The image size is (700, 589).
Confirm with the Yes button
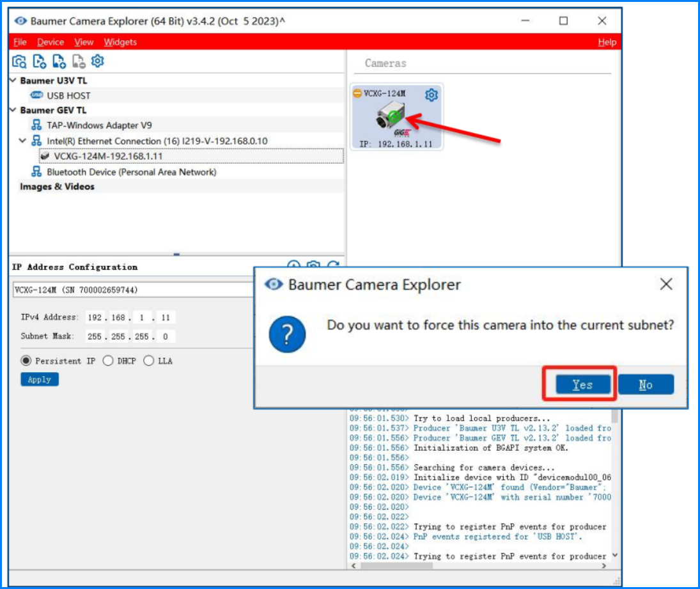(582, 384)
